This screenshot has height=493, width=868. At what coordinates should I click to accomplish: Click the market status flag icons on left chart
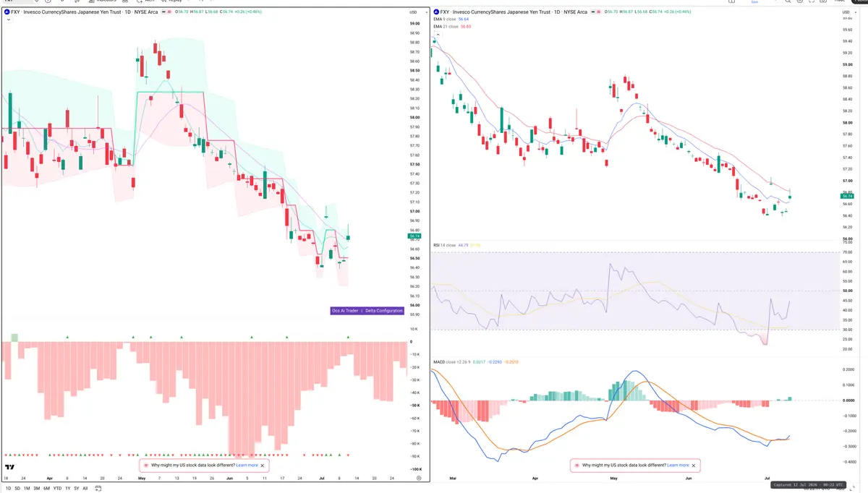point(165,12)
